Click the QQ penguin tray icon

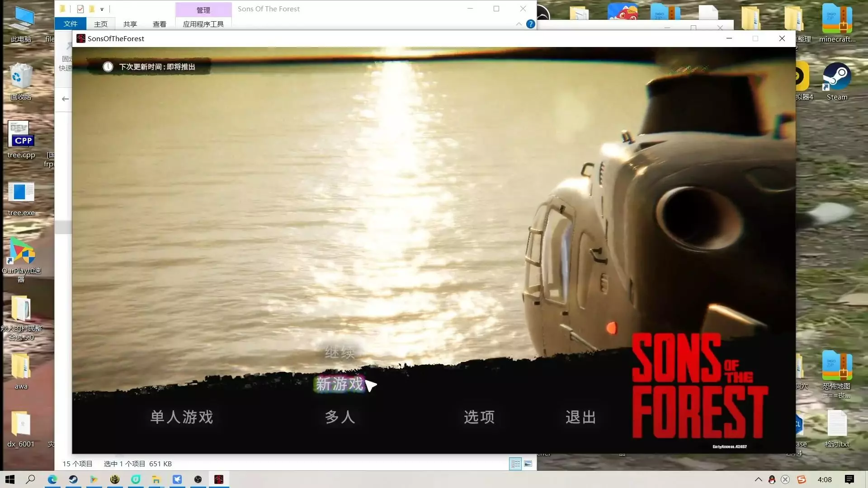772,479
